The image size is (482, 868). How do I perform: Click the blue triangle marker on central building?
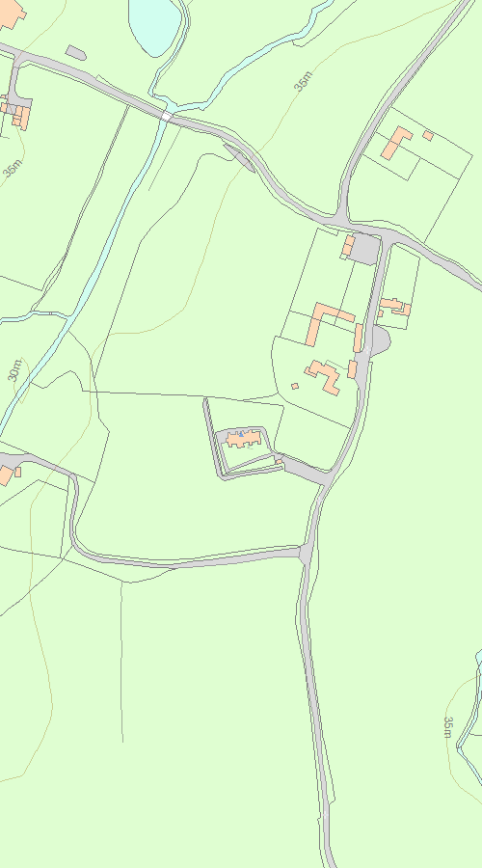point(241,435)
